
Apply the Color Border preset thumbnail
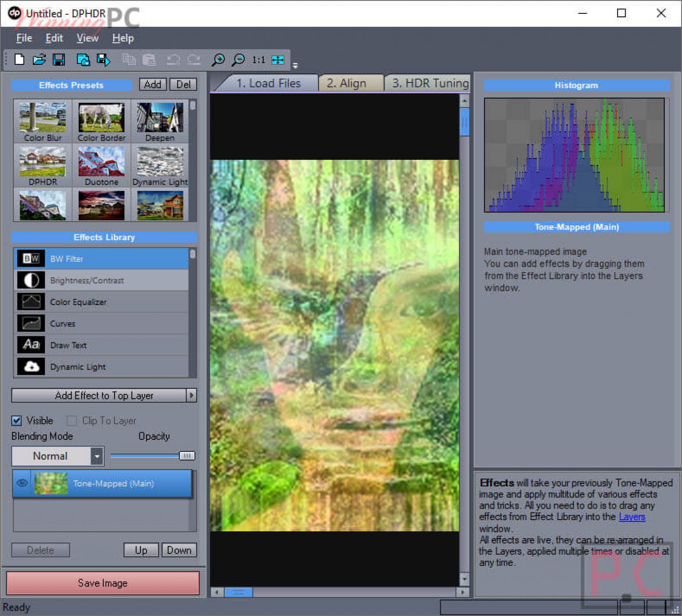101,122
